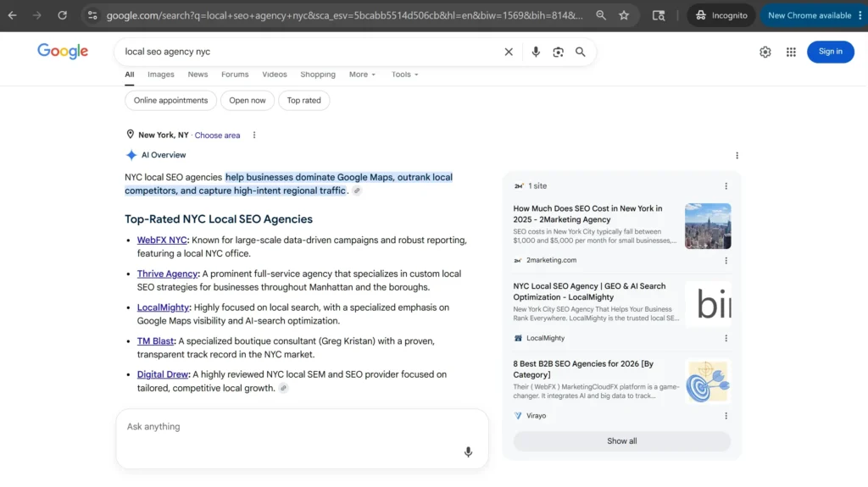Bookmark this page with the star icon

pyautogui.click(x=624, y=15)
